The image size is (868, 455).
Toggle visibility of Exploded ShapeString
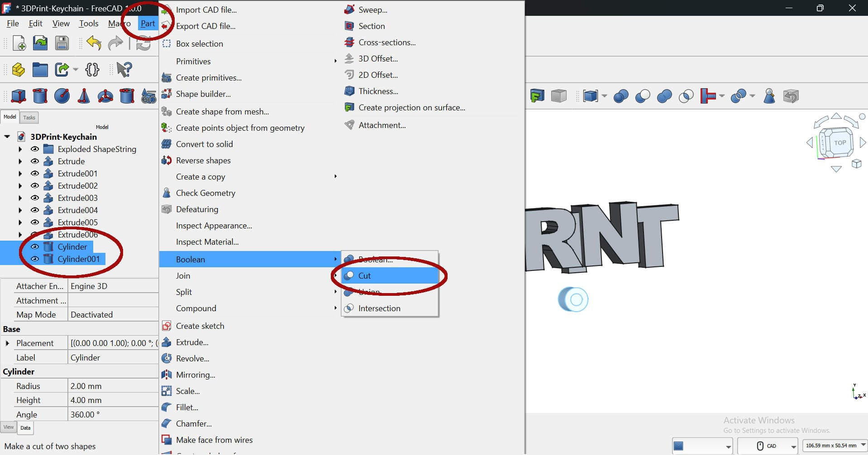point(34,149)
